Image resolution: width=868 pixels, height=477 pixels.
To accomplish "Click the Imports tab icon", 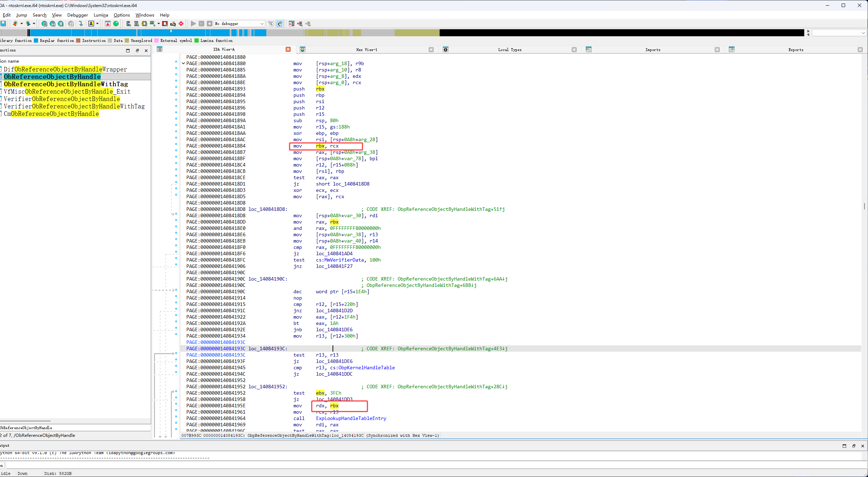I will click(x=589, y=50).
